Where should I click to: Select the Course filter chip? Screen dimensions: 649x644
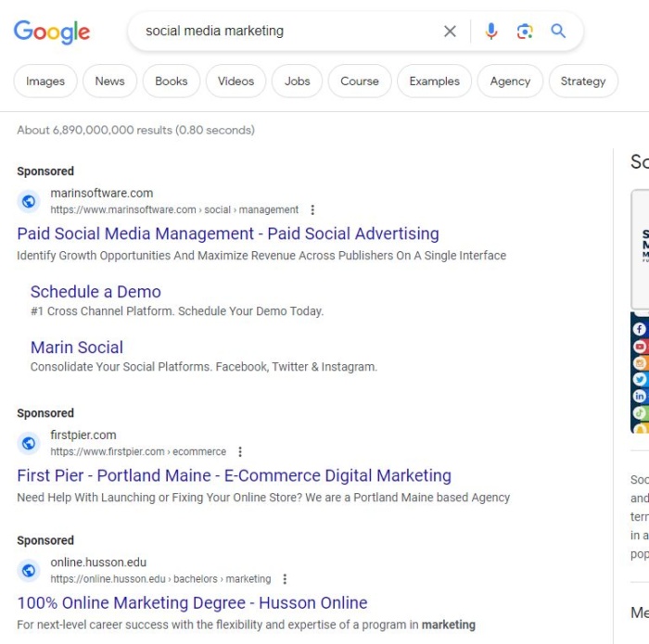tap(360, 81)
